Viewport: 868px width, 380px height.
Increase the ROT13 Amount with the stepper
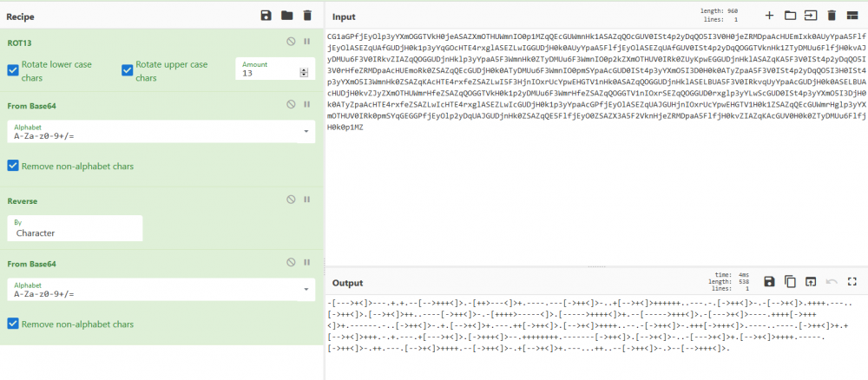[x=303, y=70]
